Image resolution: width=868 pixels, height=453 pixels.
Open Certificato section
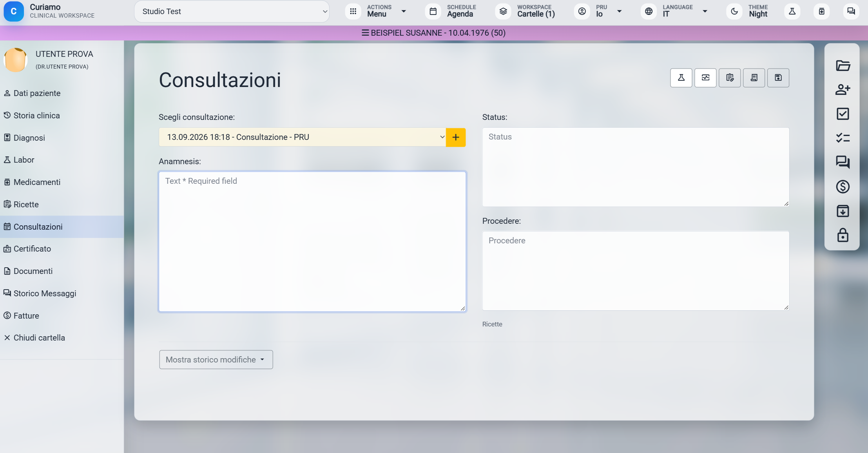[x=62, y=249]
